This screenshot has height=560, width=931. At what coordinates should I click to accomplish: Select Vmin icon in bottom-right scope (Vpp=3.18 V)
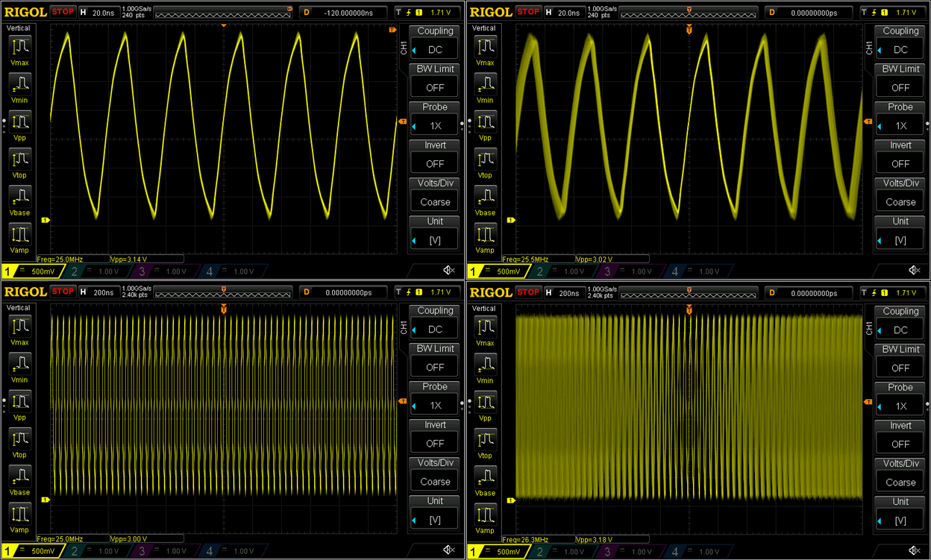click(486, 364)
